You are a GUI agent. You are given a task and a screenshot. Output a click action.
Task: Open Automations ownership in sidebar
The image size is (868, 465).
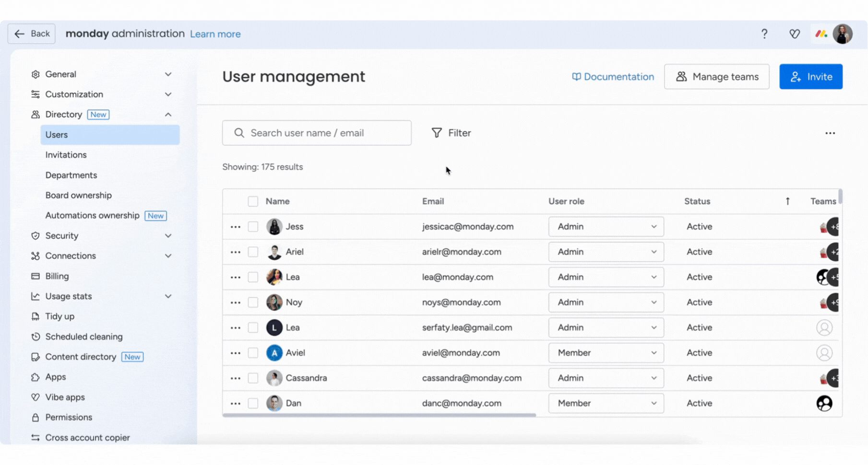pyautogui.click(x=92, y=215)
